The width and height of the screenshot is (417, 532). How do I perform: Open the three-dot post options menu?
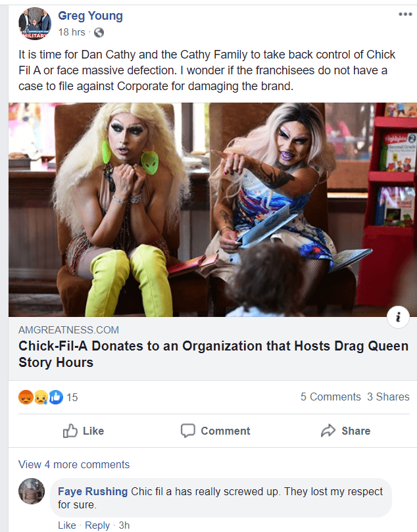coord(405,14)
